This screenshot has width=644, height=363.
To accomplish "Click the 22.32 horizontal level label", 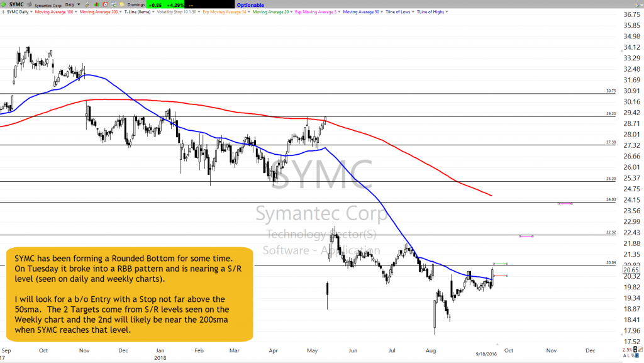I will 611,232.
